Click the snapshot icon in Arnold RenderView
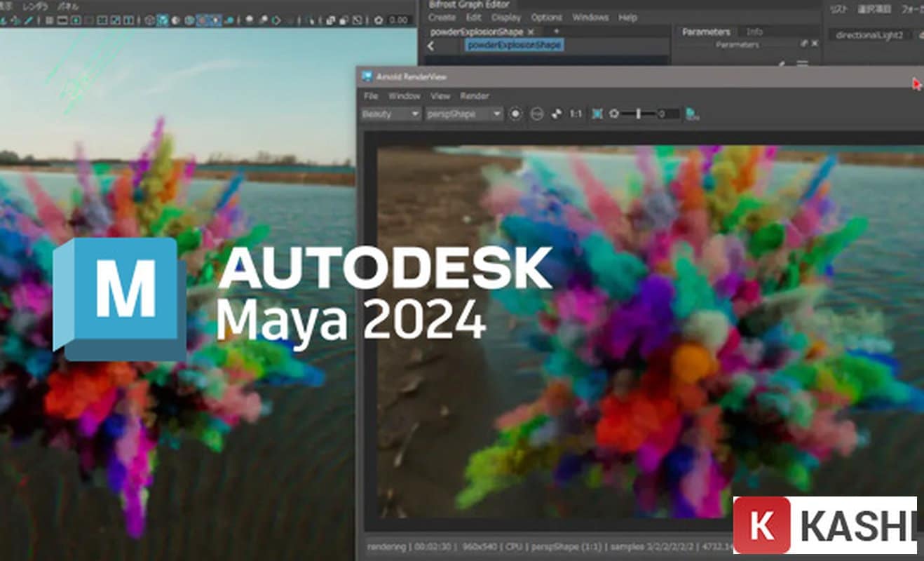The image size is (924, 561). click(557, 113)
